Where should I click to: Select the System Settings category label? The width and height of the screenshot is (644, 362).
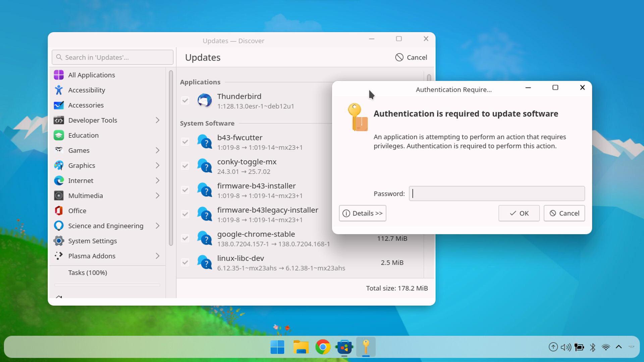click(93, 241)
